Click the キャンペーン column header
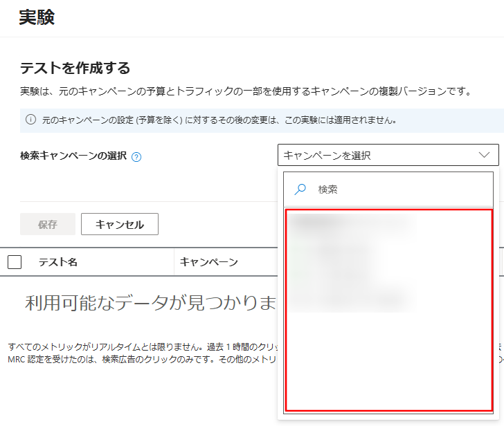This screenshot has width=504, height=426. pos(209,262)
